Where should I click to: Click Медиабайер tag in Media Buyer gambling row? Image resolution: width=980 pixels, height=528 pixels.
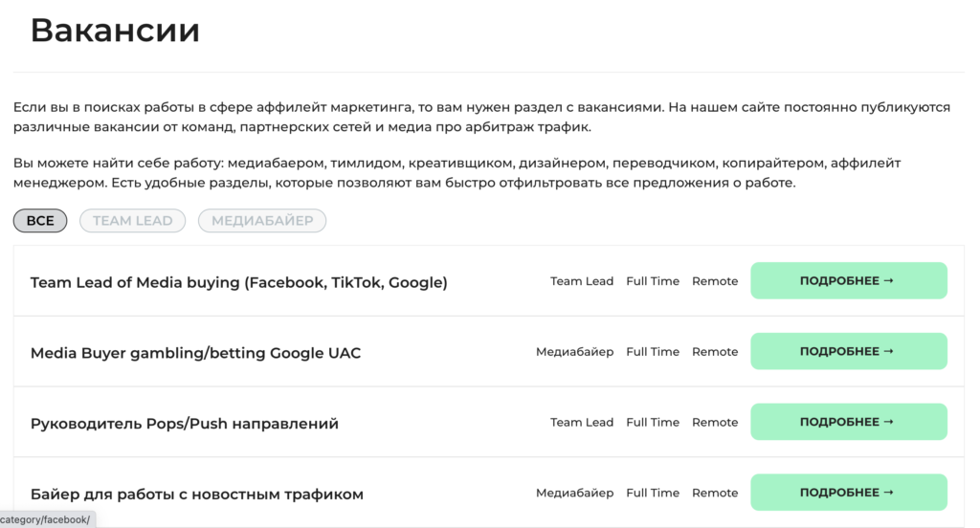click(575, 352)
